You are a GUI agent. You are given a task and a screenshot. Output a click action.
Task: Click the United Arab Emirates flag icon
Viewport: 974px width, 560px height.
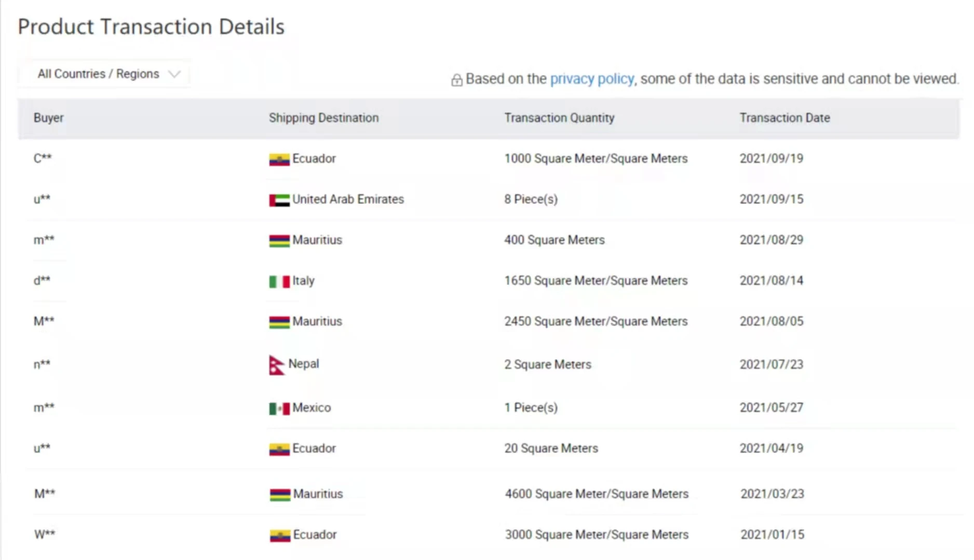279,200
